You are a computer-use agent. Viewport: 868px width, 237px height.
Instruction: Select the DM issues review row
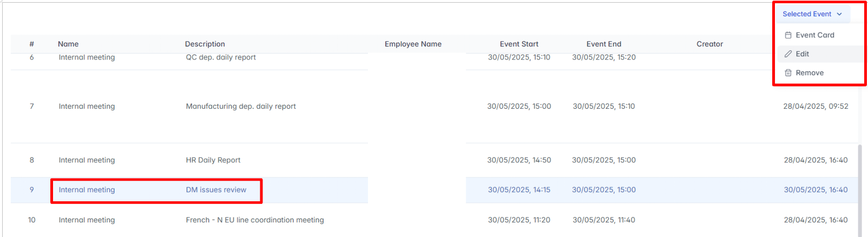[216, 190]
